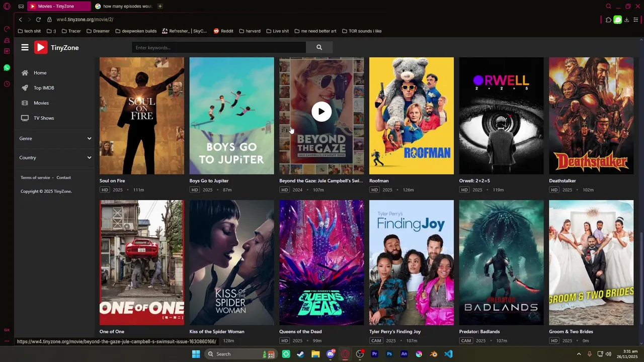Click the browser address bar URL
The image size is (644, 362).
85,20
